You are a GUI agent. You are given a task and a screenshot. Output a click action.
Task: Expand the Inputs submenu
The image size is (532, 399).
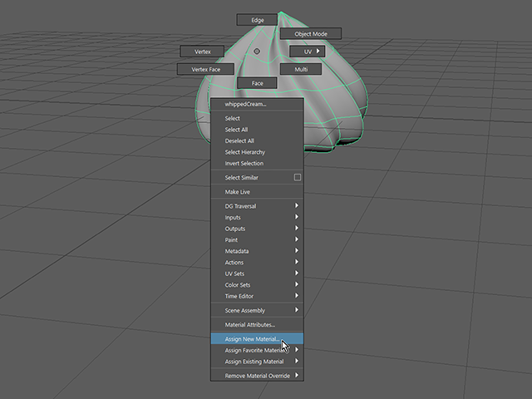coord(257,217)
